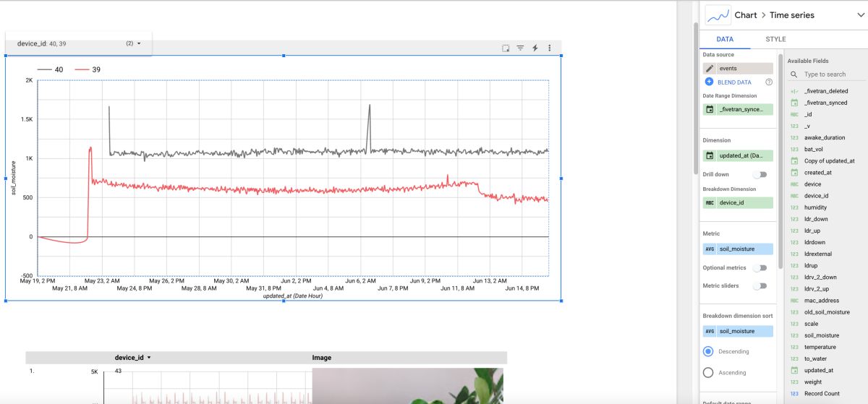
Task: Select _fivetran_deleted field
Action: pos(825,91)
